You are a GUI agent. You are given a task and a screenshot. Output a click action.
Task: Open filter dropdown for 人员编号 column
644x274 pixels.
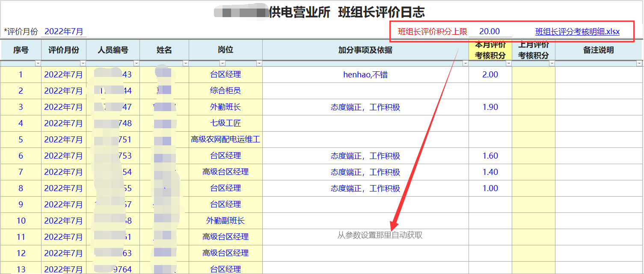click(137, 63)
